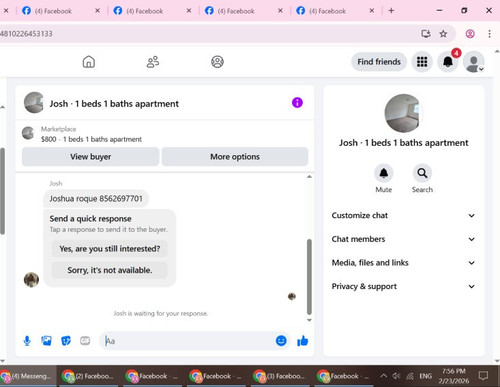
Task: Close the fourth Facebook tab
Action: pyautogui.click(x=372, y=11)
